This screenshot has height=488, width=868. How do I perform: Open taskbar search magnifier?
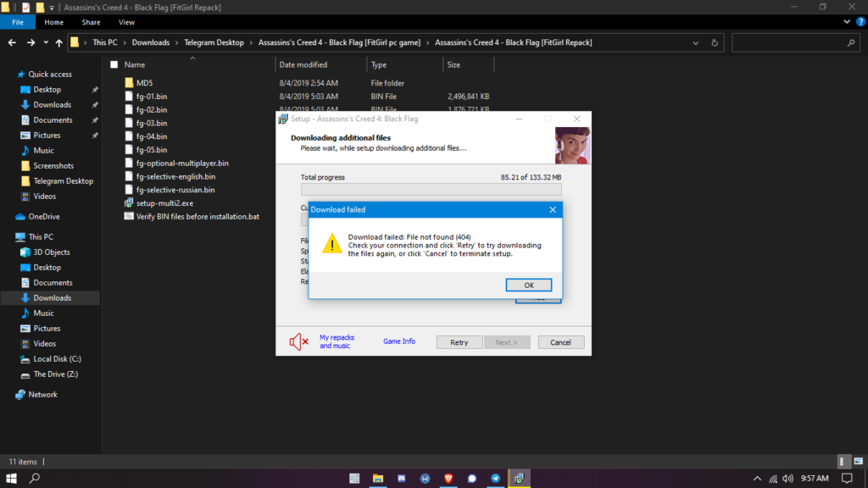(34, 478)
